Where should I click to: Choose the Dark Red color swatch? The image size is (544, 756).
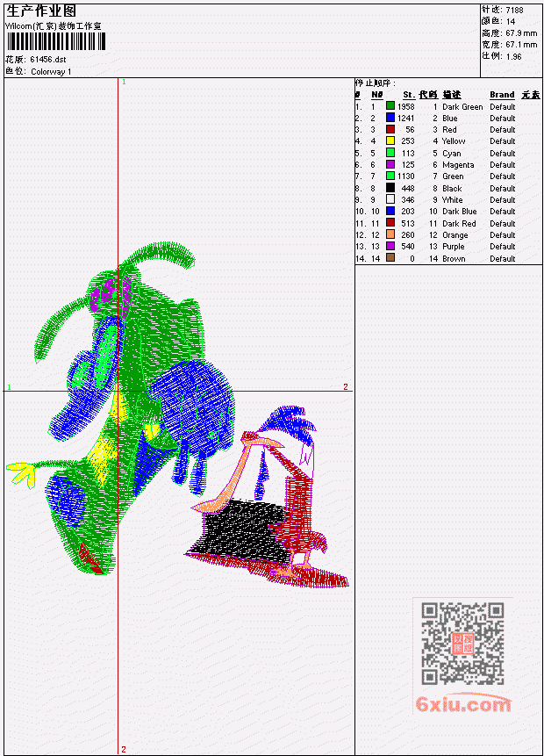click(390, 223)
